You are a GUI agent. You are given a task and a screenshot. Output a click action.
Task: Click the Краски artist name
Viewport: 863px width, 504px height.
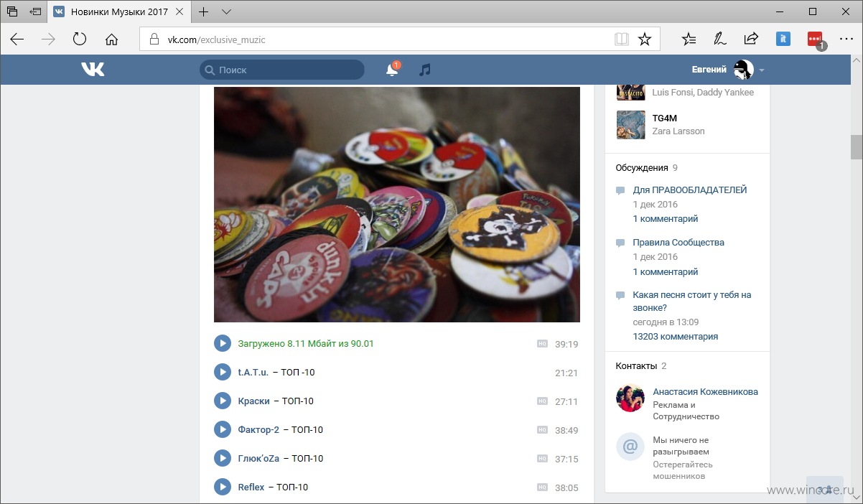(x=253, y=401)
